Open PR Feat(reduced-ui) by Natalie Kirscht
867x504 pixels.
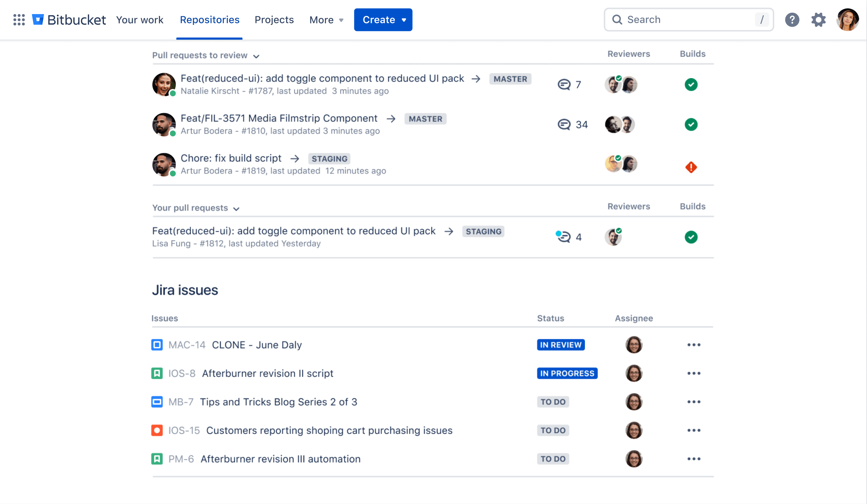(x=322, y=78)
